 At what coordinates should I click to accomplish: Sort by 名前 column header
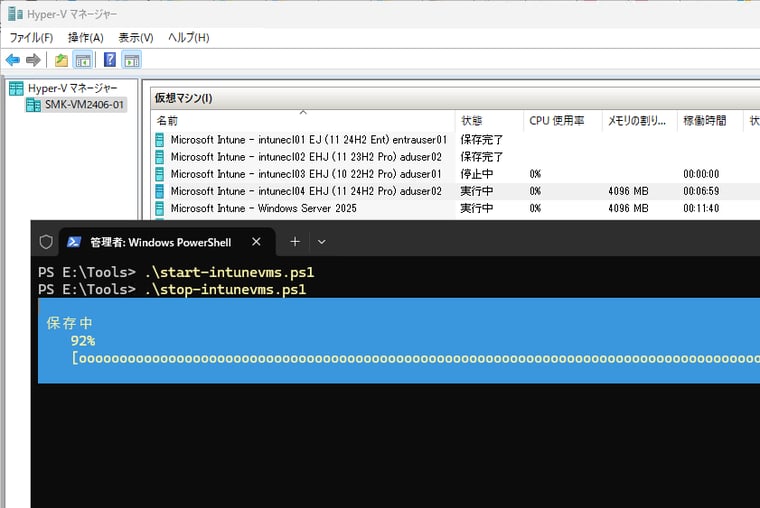(303, 121)
